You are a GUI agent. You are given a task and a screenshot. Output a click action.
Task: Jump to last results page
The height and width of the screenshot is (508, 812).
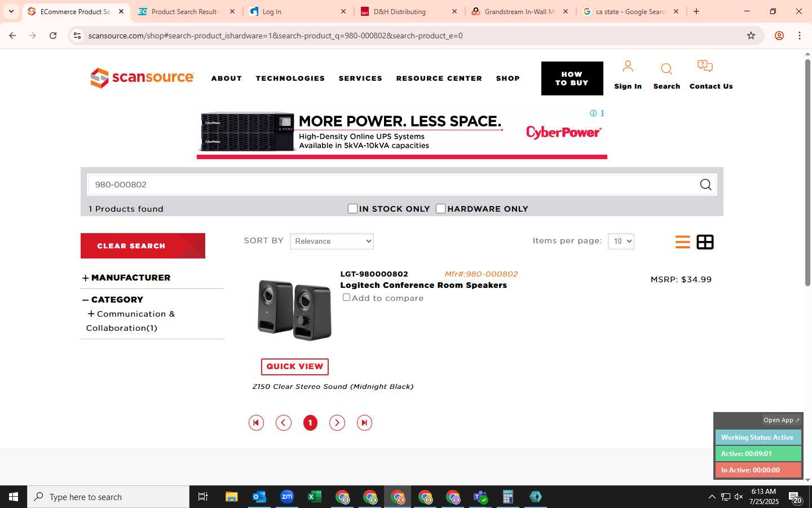coord(364,423)
